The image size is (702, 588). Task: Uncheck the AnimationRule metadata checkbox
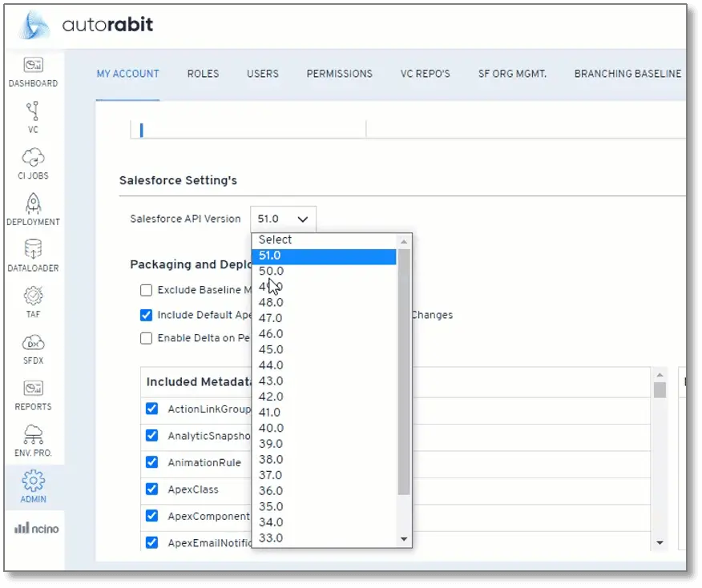click(151, 462)
